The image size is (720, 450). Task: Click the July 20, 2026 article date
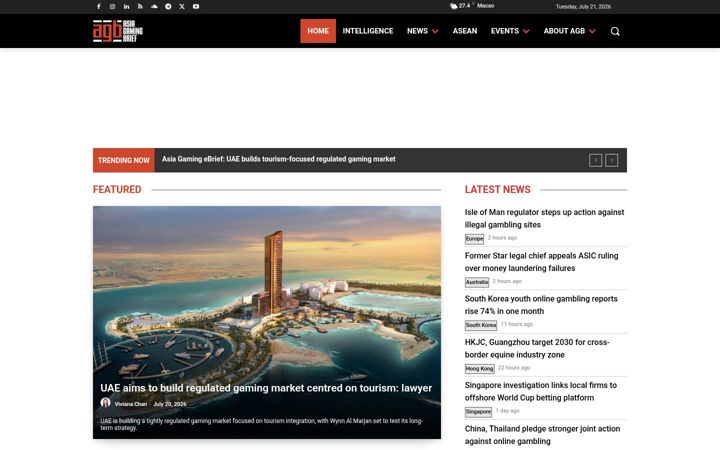(170, 404)
